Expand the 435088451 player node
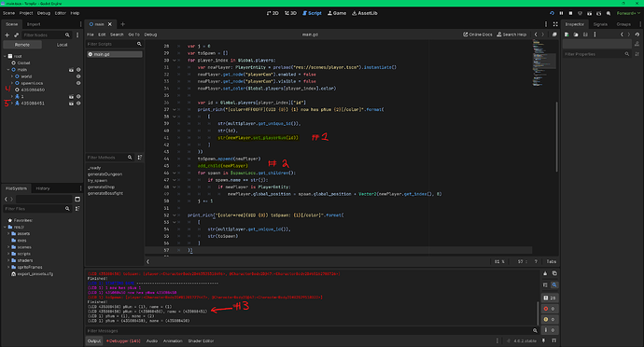 (12, 103)
